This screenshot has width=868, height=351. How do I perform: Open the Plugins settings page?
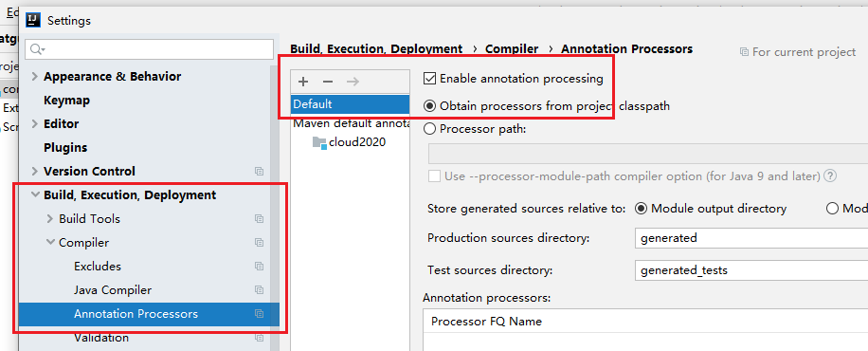click(x=65, y=147)
